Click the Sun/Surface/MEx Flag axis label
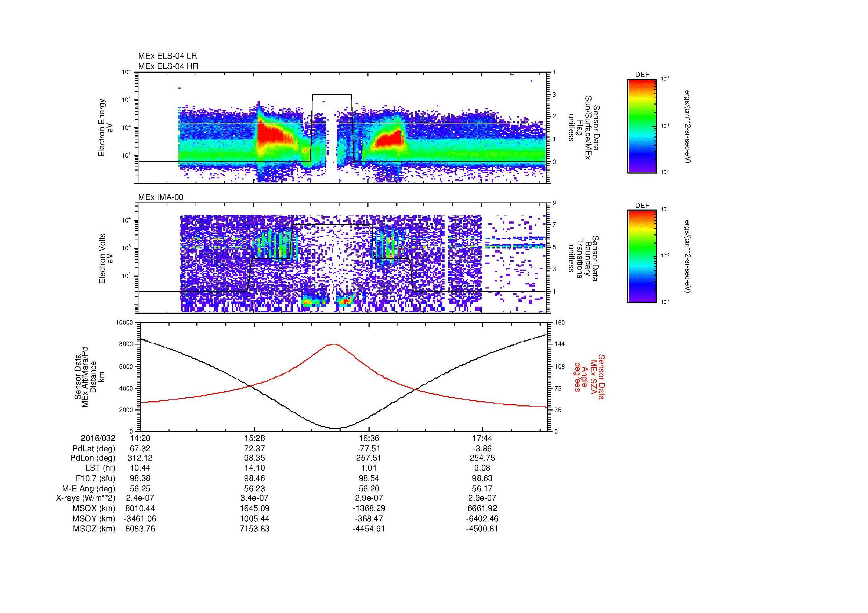Screen dimensions: 868x613 [584, 128]
